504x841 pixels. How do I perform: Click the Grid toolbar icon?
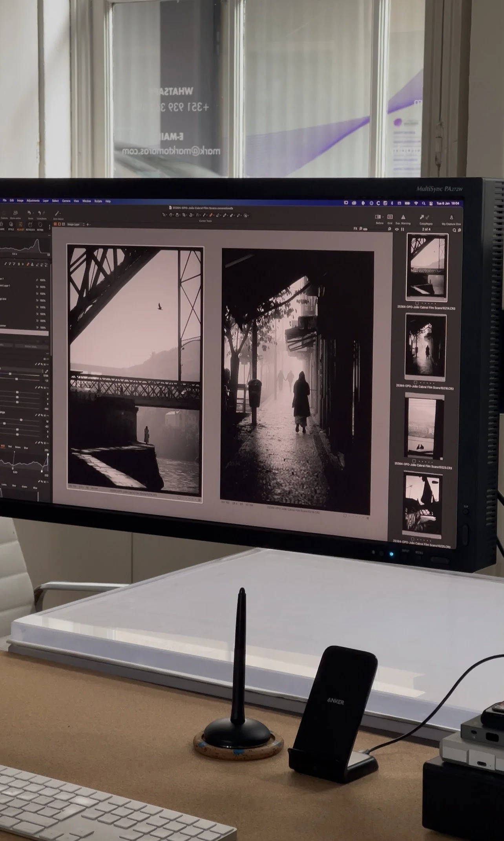pyautogui.click(x=390, y=217)
